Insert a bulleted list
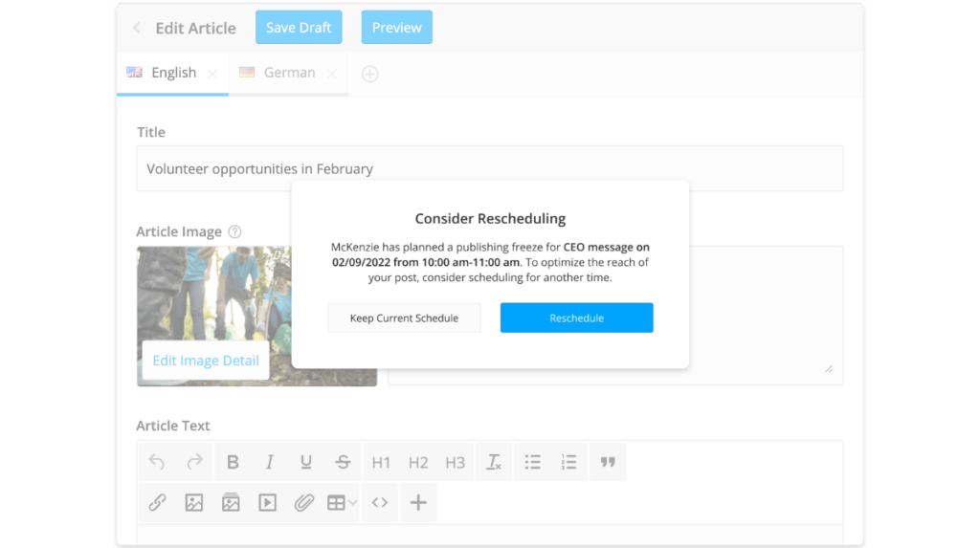Viewport: 980px width, 548px height. tap(532, 462)
